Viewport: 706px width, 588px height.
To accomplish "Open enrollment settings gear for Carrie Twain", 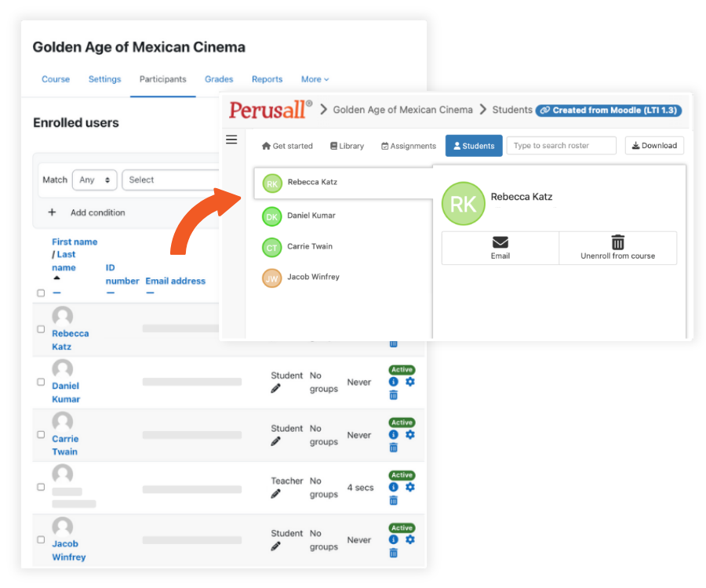I will click(409, 434).
